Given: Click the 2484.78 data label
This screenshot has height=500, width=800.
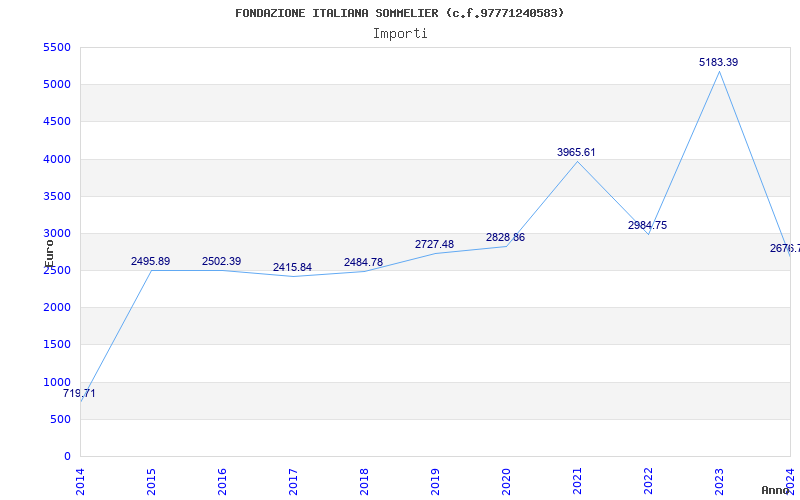Looking at the screenshot, I should [x=363, y=262].
